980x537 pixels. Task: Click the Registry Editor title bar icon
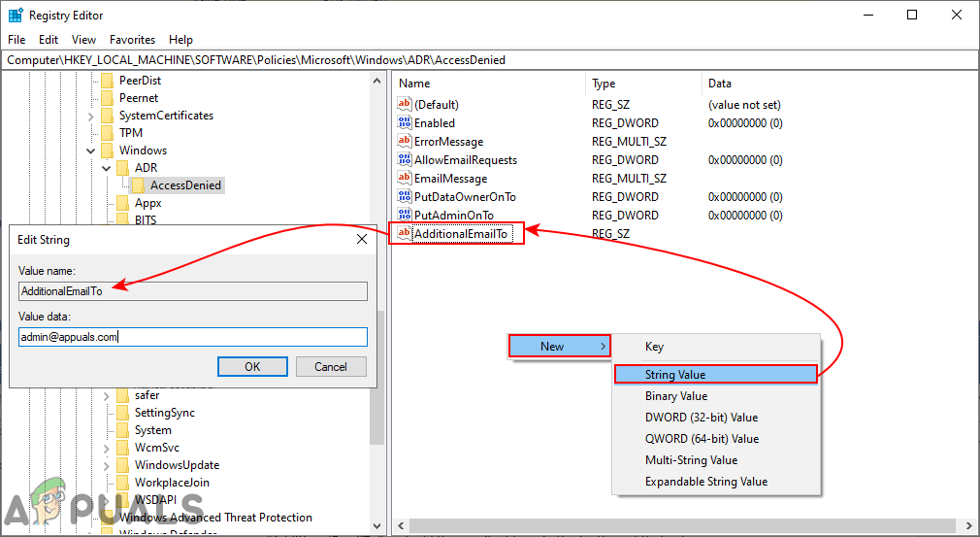pyautogui.click(x=15, y=15)
